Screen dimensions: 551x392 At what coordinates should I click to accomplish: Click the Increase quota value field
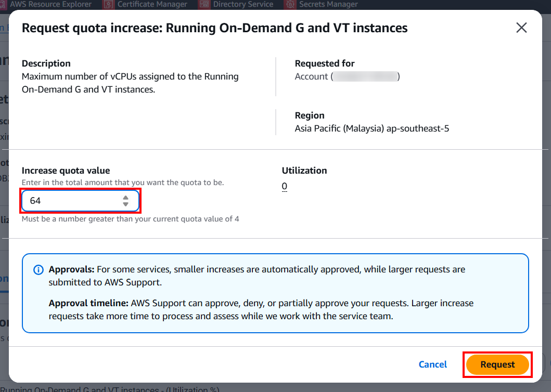(x=73, y=201)
